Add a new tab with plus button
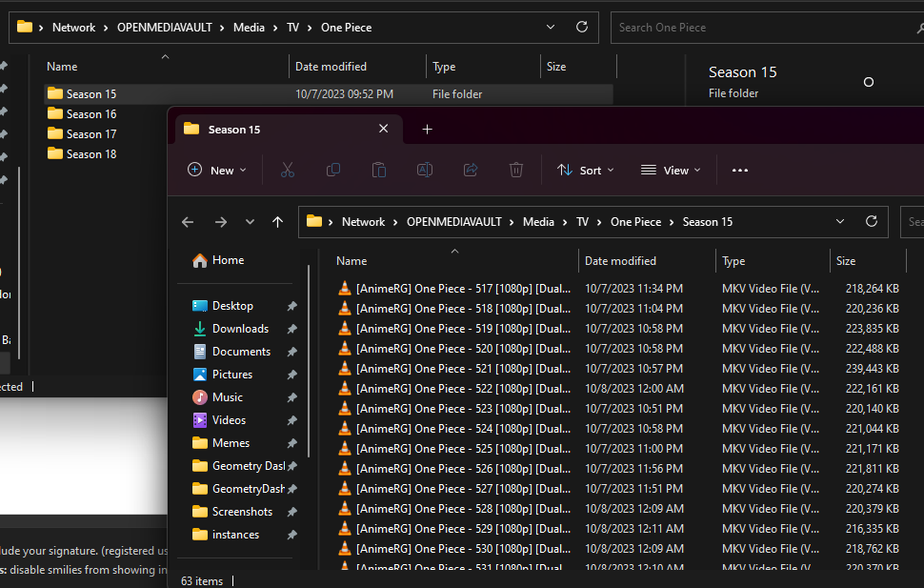 pyautogui.click(x=427, y=130)
